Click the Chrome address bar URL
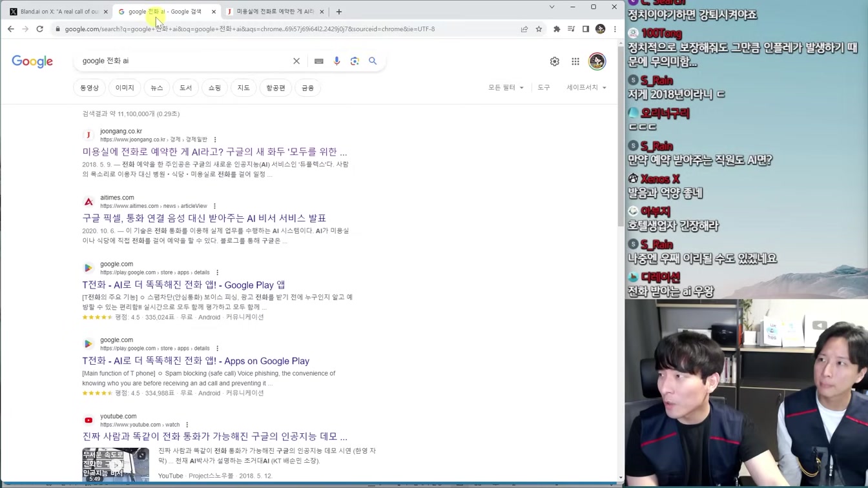The image size is (868, 488). coord(249,29)
